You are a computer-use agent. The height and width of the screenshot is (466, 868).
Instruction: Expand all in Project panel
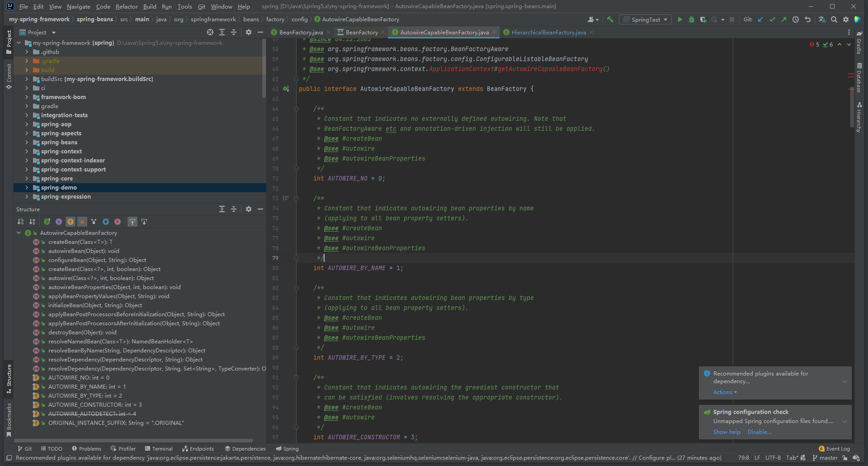[222, 32]
